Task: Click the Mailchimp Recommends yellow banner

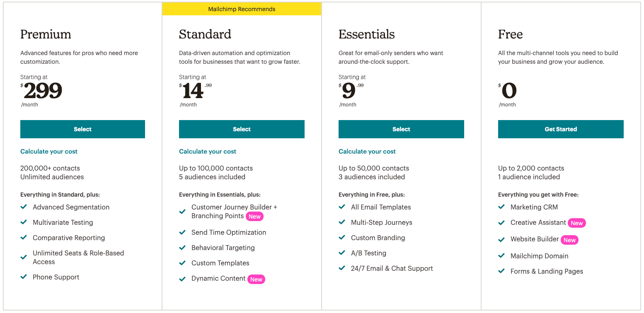Action: [x=242, y=9]
